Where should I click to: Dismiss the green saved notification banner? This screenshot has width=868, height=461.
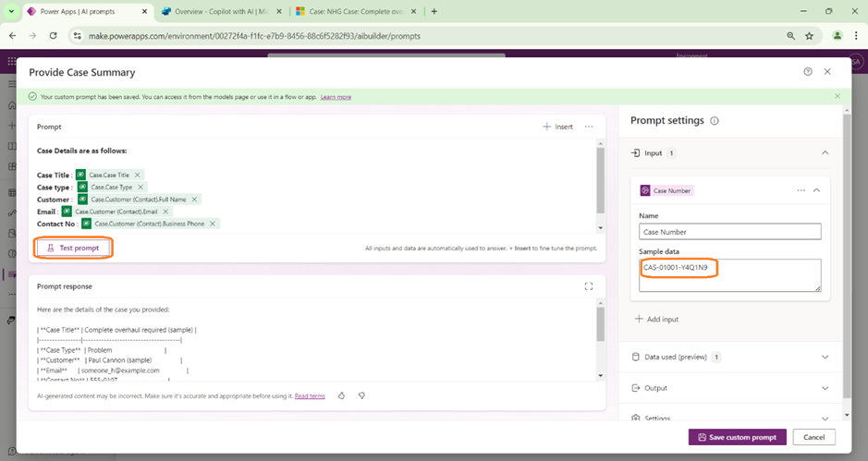pyautogui.click(x=837, y=96)
